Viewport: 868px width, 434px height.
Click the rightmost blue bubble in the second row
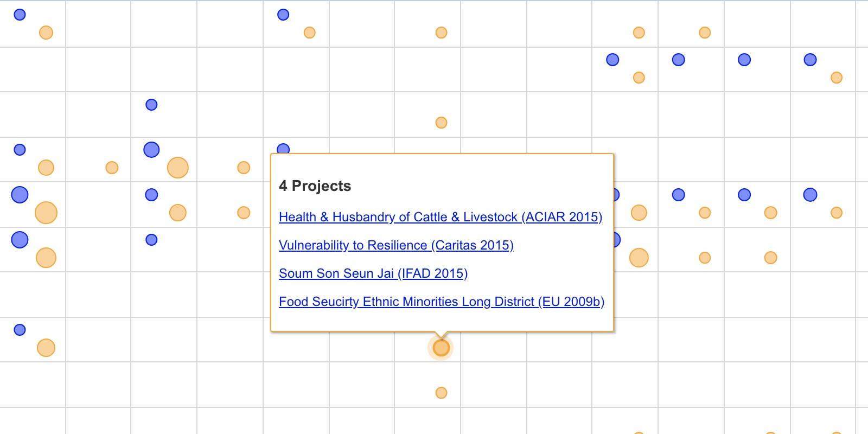pyautogui.click(x=810, y=60)
